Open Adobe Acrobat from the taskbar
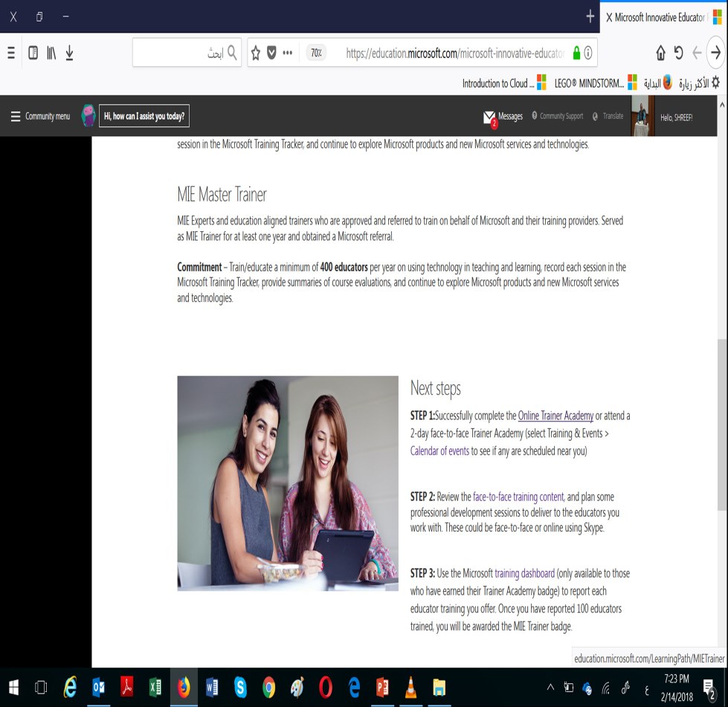Screen dimensions: 728x707 126,688
